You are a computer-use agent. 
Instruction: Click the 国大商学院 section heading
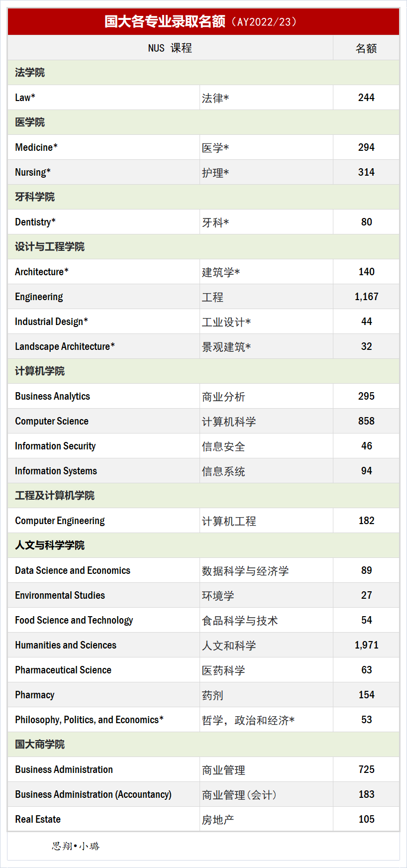[x=40, y=745]
